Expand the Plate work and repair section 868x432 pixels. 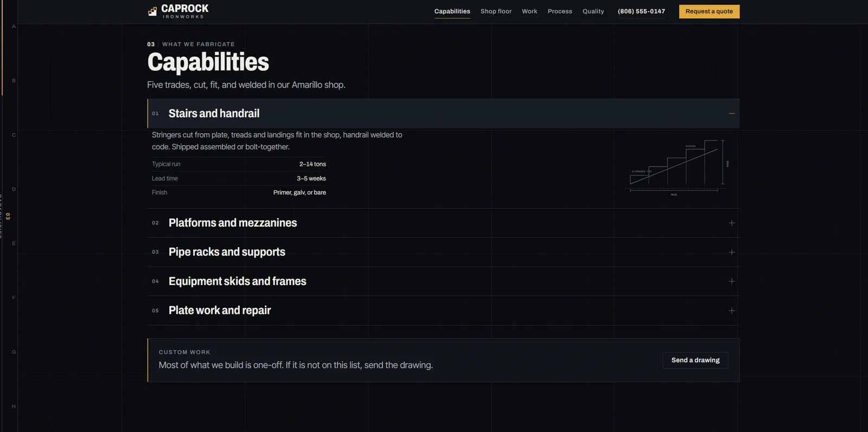click(443, 311)
